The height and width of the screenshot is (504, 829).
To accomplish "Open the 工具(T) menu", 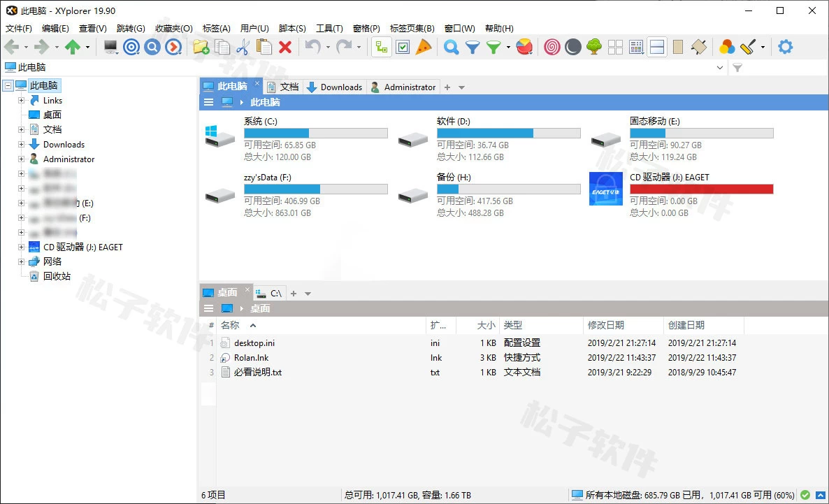I will pyautogui.click(x=329, y=28).
